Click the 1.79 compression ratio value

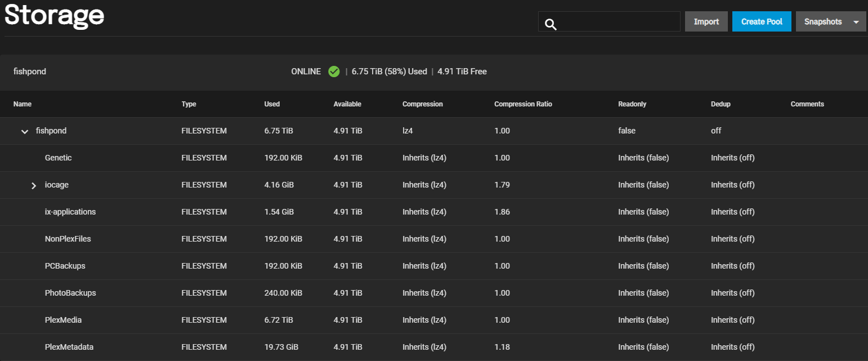(x=502, y=185)
